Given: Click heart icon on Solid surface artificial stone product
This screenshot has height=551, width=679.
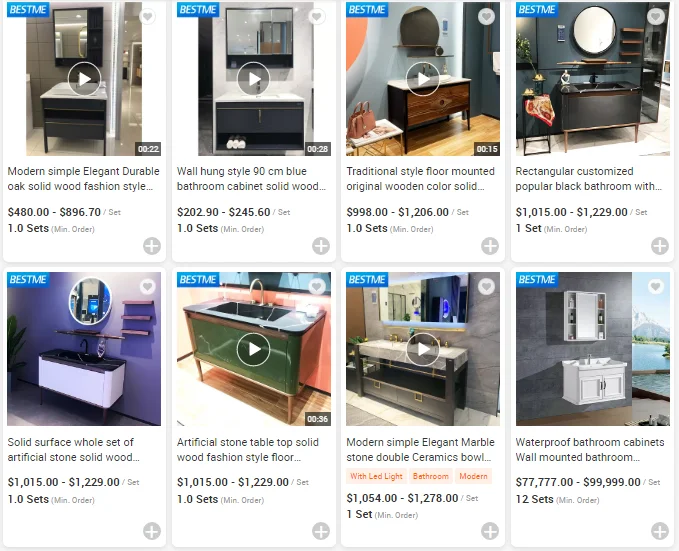Looking at the screenshot, I should point(148,286).
